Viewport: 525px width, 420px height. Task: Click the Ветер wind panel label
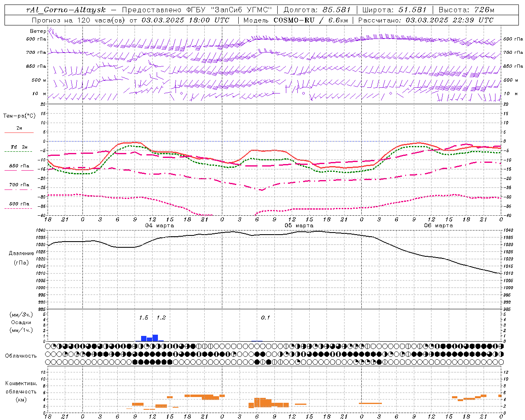pos(38,31)
